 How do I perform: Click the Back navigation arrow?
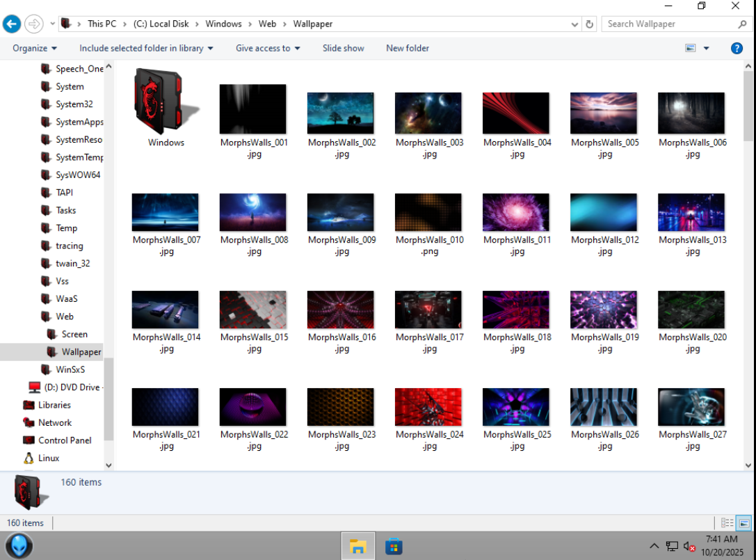pos(12,24)
